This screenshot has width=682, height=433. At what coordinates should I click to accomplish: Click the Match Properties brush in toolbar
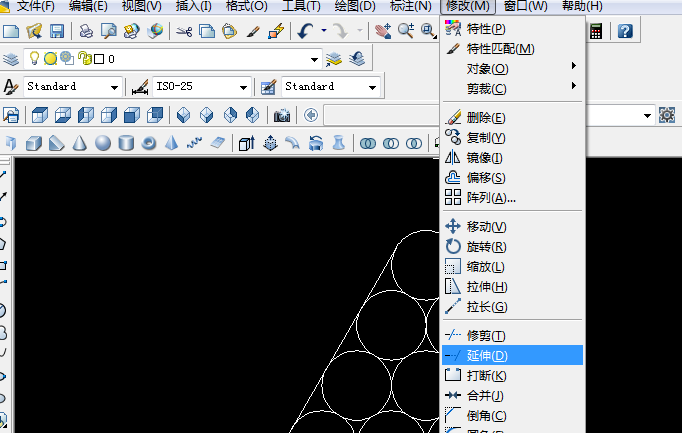[253, 31]
